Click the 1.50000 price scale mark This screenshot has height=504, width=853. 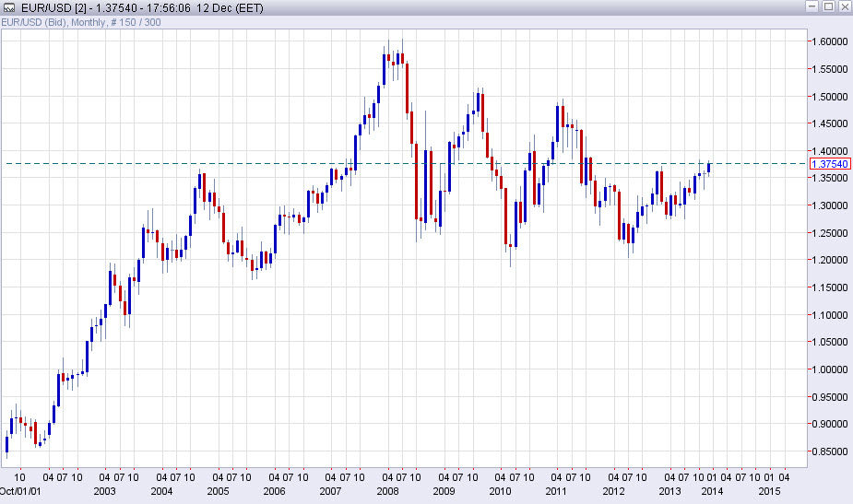click(829, 96)
